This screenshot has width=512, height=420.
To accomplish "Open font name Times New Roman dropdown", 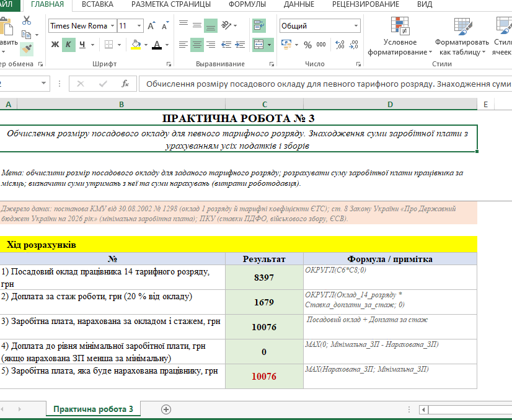I will [112, 26].
